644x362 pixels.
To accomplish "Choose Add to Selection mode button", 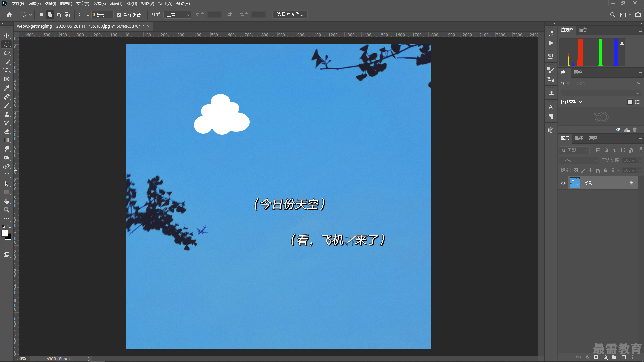I will [x=50, y=15].
